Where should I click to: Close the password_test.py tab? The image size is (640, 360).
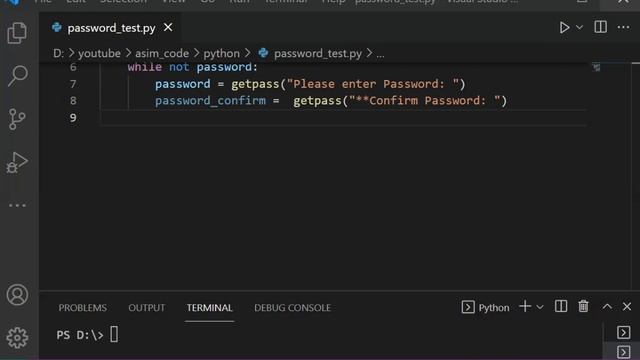click(168, 27)
